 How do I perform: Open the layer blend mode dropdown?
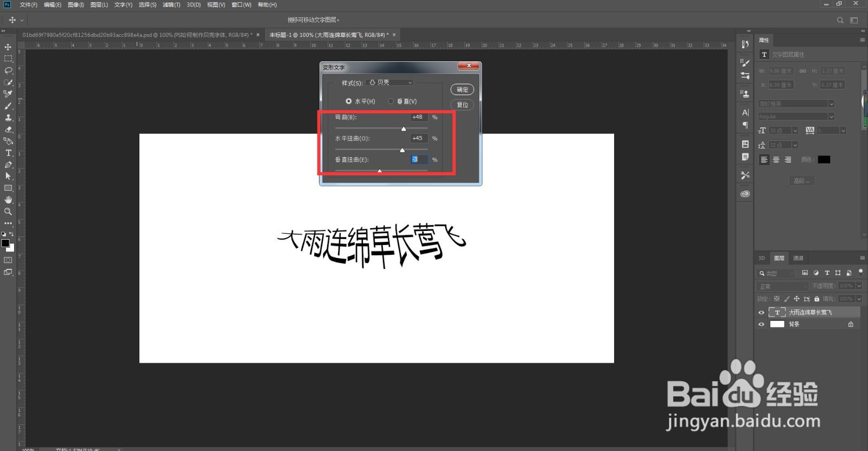click(782, 286)
